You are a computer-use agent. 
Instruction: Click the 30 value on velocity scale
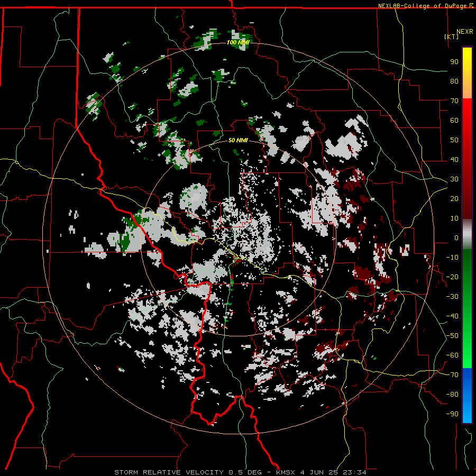click(x=454, y=179)
